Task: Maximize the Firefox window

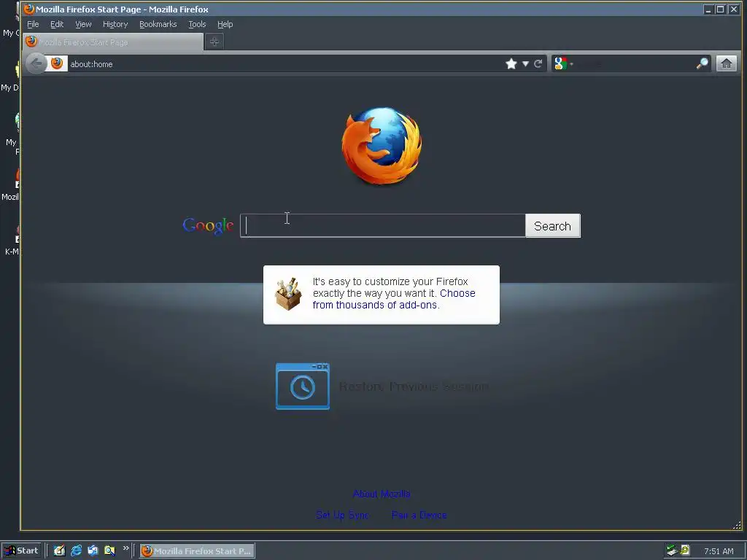Action: (720, 9)
